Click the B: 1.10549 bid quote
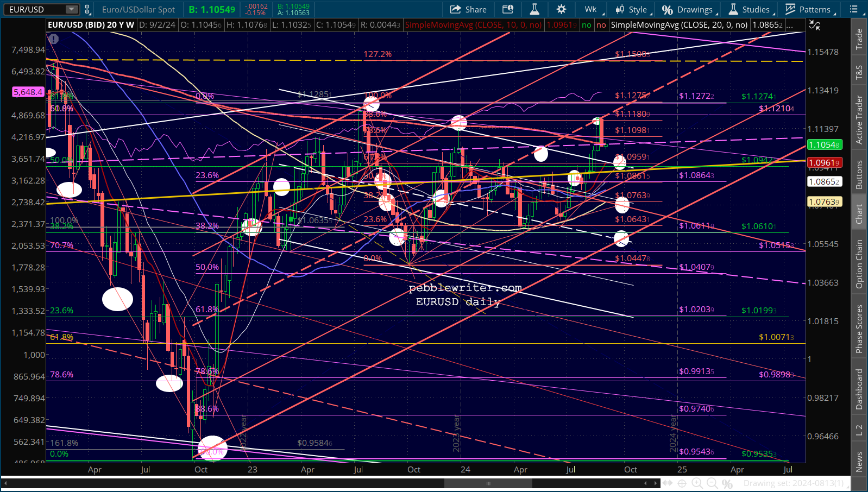This screenshot has height=492, width=868. 212,9
